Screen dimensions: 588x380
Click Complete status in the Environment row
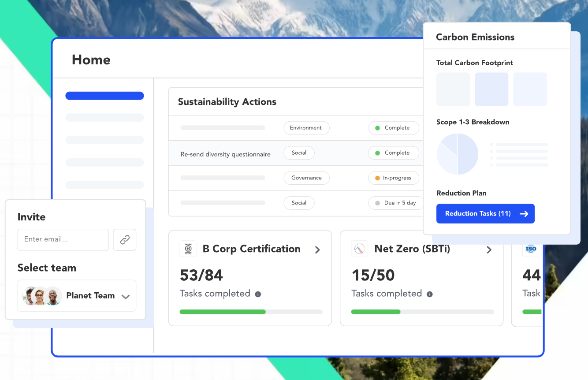point(393,128)
